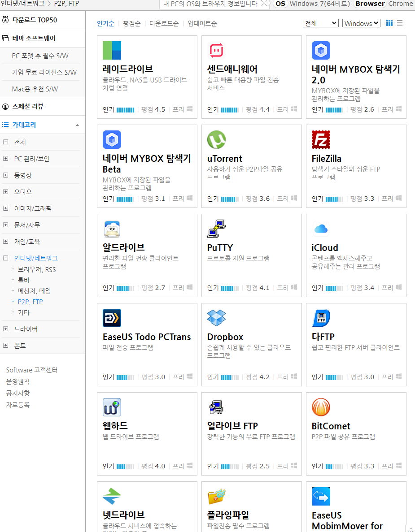Screen dimensions: 415x532
Task: Expand the PC 관리/보안 category
Action: point(5,159)
